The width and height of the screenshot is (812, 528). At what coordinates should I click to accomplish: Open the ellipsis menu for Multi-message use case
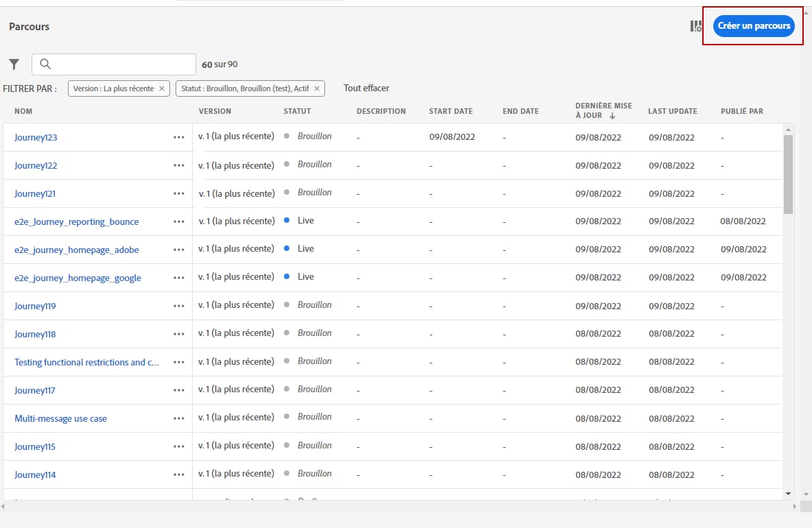click(179, 418)
